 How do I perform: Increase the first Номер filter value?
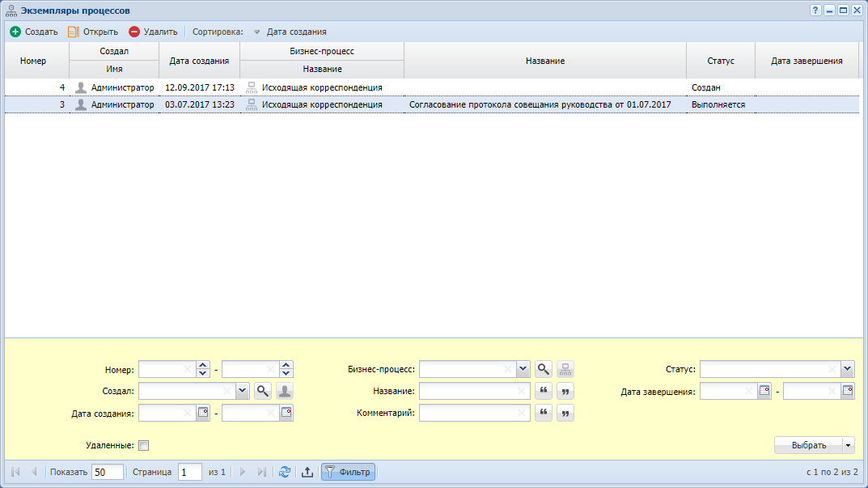pyautogui.click(x=202, y=366)
